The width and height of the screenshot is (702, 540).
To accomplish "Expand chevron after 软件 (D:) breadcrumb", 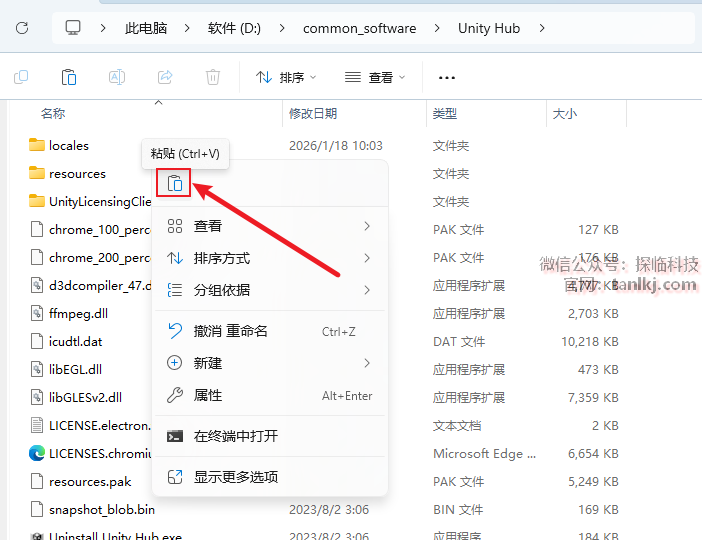I will [282, 28].
